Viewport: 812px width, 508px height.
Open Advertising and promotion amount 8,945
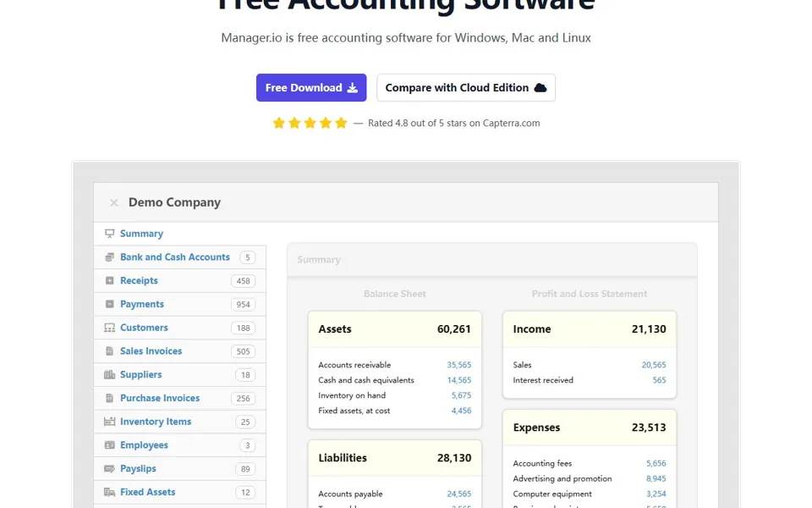click(x=656, y=478)
